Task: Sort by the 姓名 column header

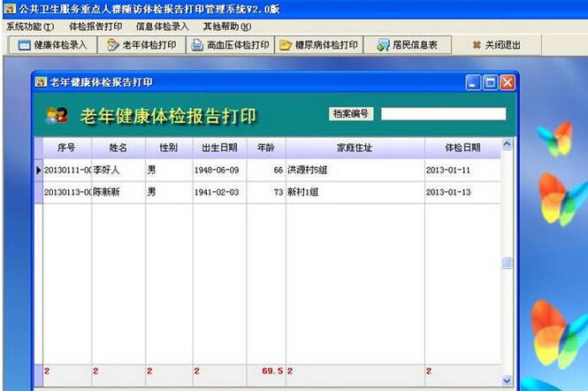Action: coord(118,148)
